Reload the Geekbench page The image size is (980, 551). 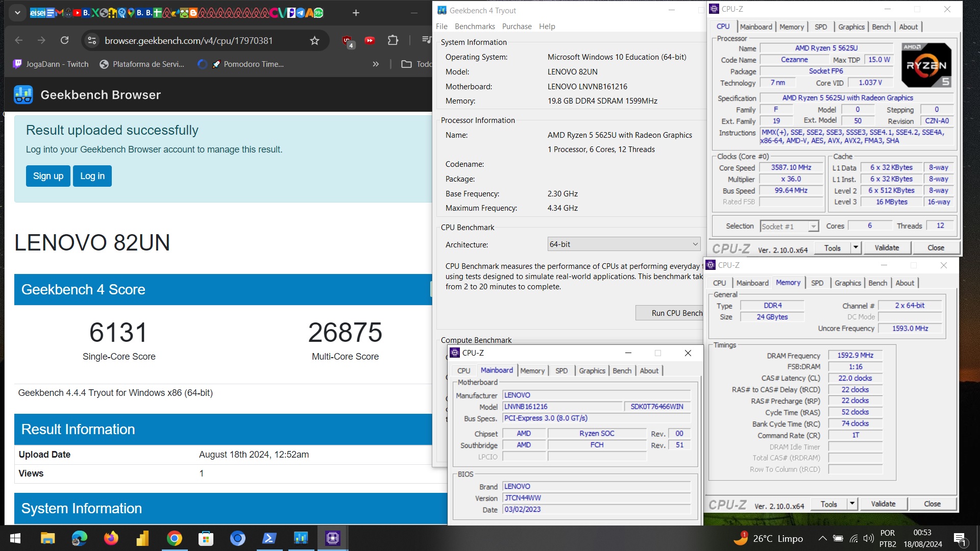pos(64,40)
